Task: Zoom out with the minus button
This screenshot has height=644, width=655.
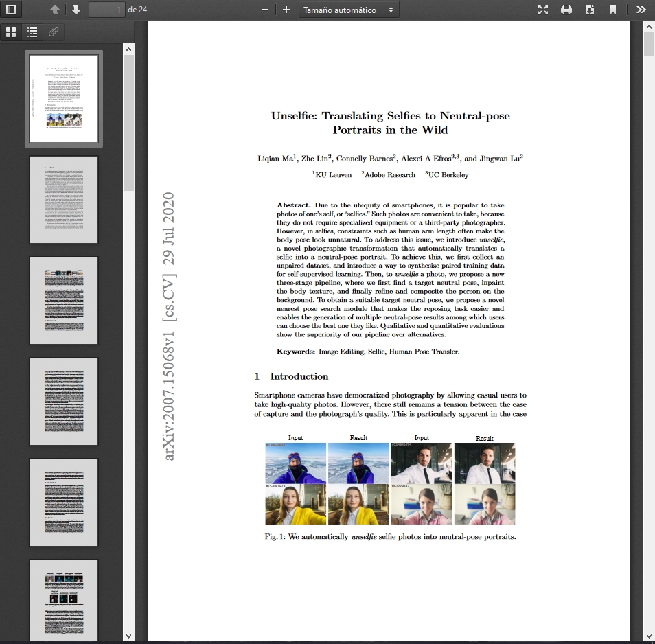Action: click(265, 10)
